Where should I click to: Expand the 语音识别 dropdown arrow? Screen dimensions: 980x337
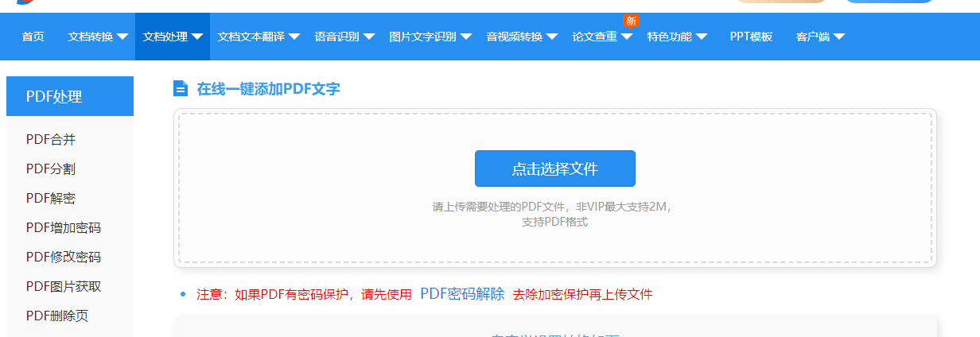[x=368, y=37]
